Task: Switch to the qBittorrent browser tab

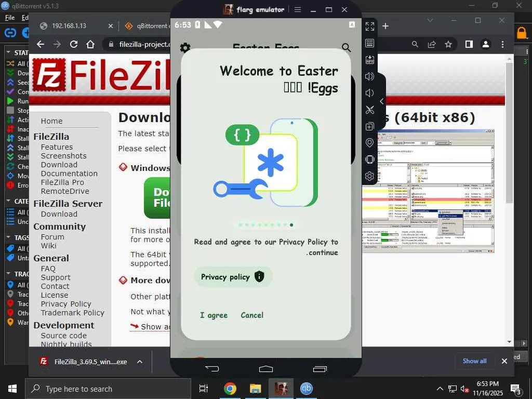Action: click(x=148, y=26)
